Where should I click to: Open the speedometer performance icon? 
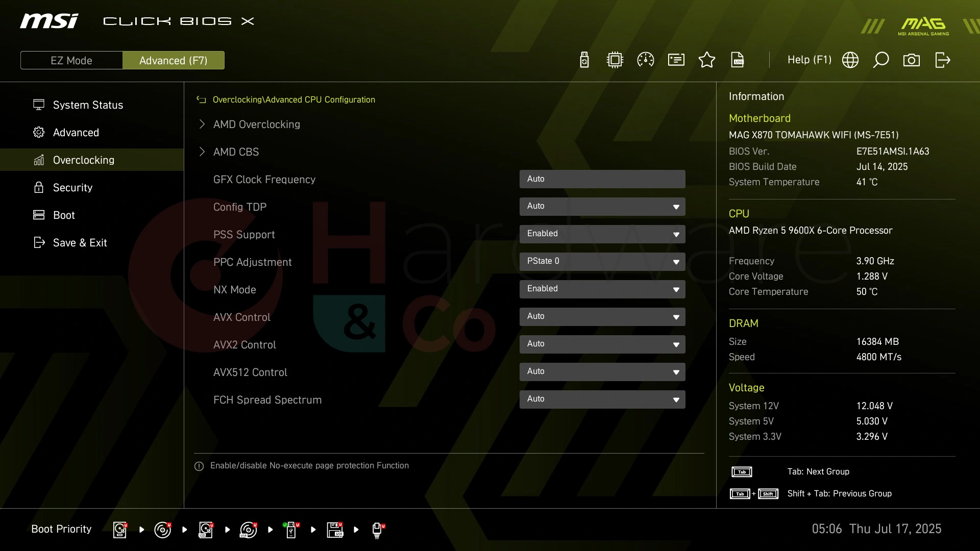pos(646,60)
